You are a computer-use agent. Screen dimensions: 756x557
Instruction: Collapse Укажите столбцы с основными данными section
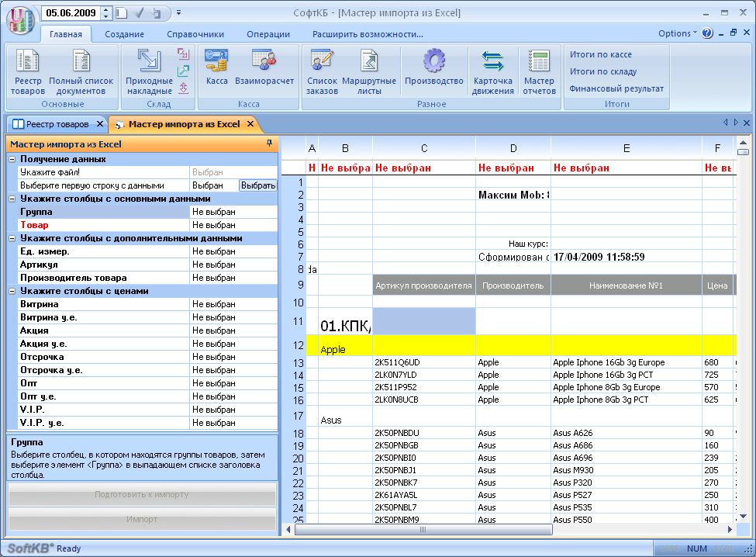coord(12,199)
